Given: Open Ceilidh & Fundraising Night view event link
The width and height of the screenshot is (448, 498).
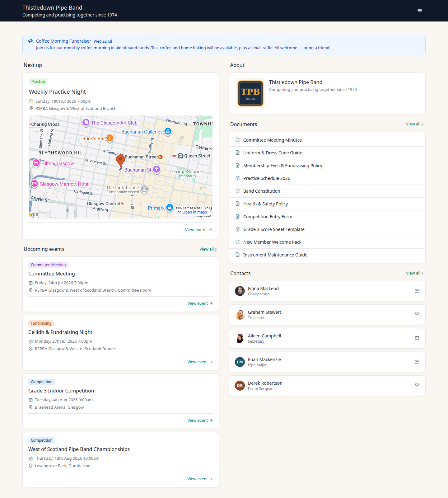Looking at the screenshot, I should coord(200,362).
